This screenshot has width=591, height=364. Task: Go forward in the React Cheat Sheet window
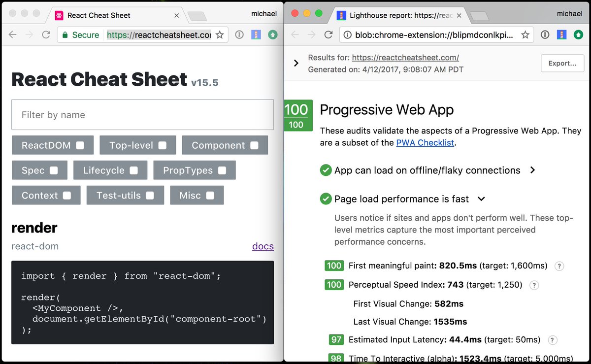tap(30, 35)
